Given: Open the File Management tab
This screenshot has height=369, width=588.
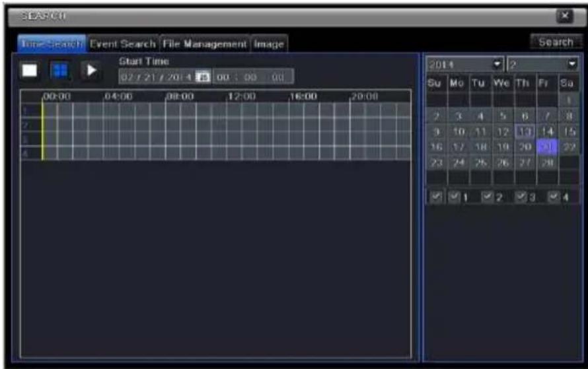Looking at the screenshot, I should (x=205, y=44).
